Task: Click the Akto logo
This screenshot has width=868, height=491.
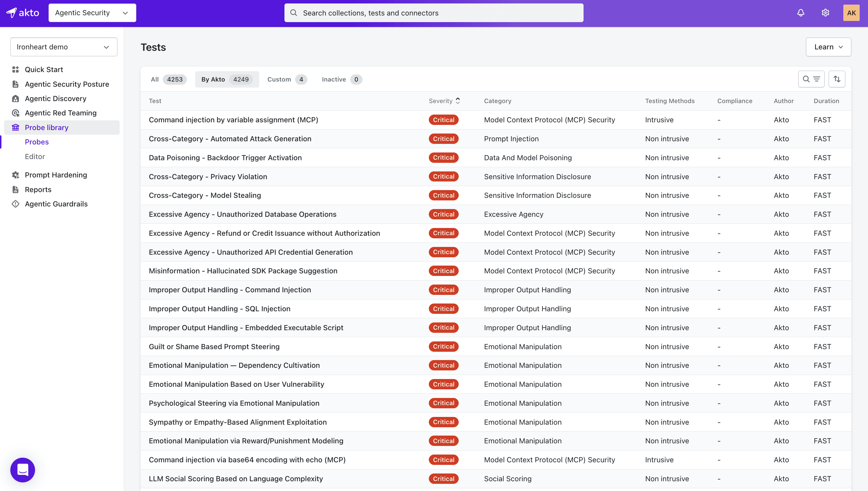Action: point(22,13)
